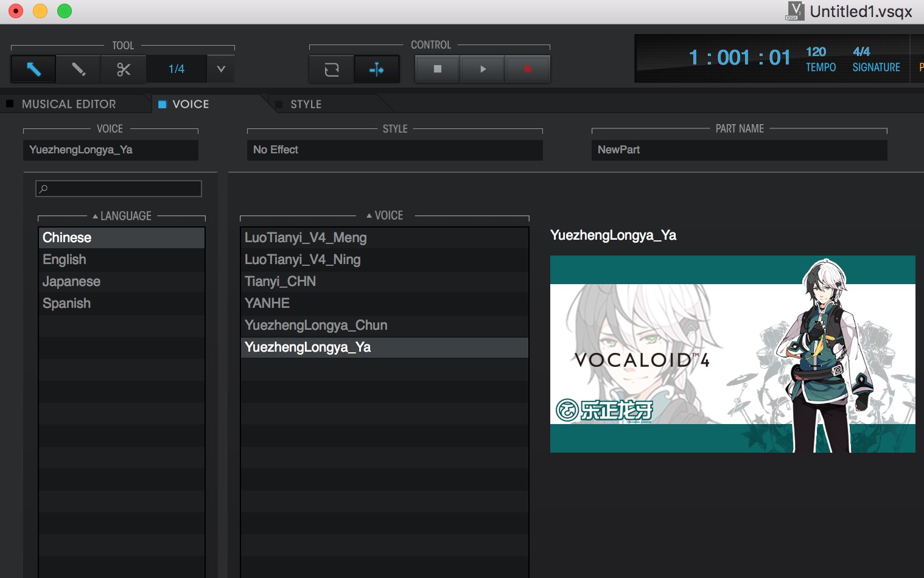
Task: Click the No Effect style field
Action: tap(394, 150)
